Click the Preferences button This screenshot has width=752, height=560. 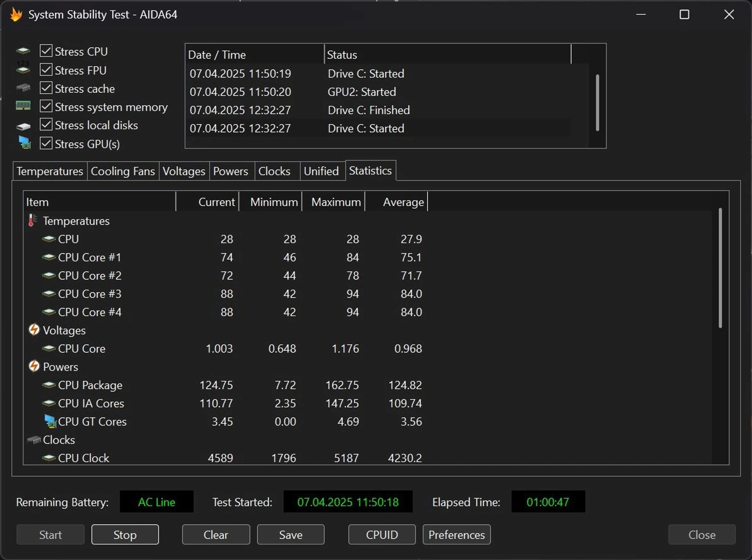[456, 535]
